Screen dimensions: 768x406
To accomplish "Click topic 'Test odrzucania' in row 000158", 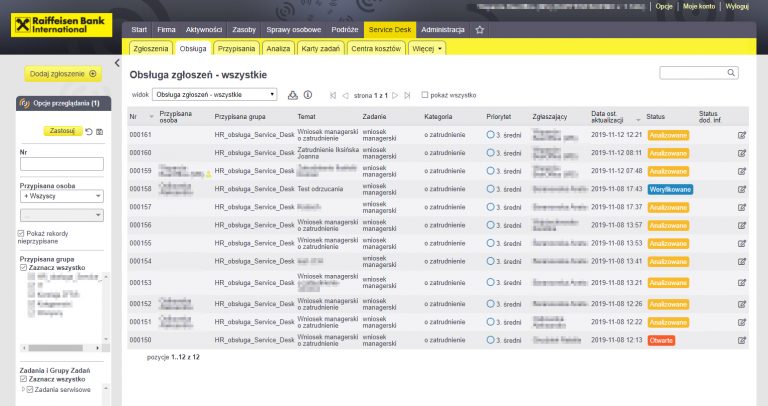I will coord(320,189).
